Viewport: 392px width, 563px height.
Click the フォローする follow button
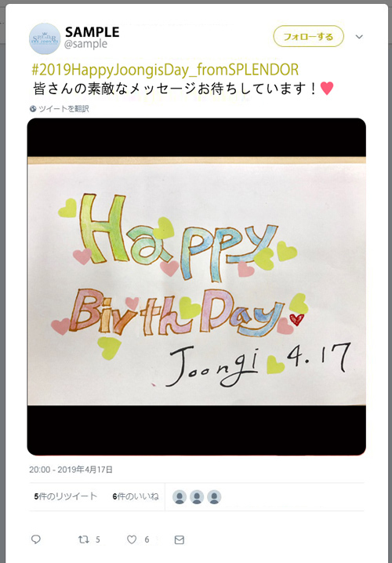308,36
